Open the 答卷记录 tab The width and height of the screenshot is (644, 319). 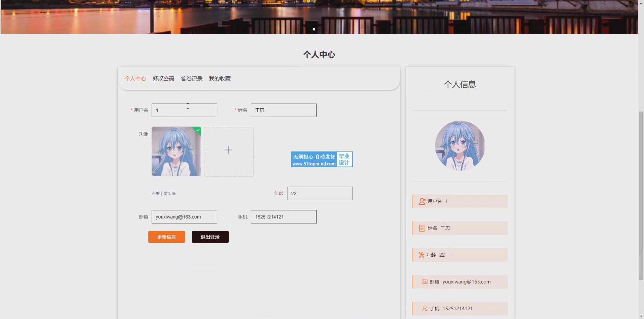pyautogui.click(x=192, y=79)
